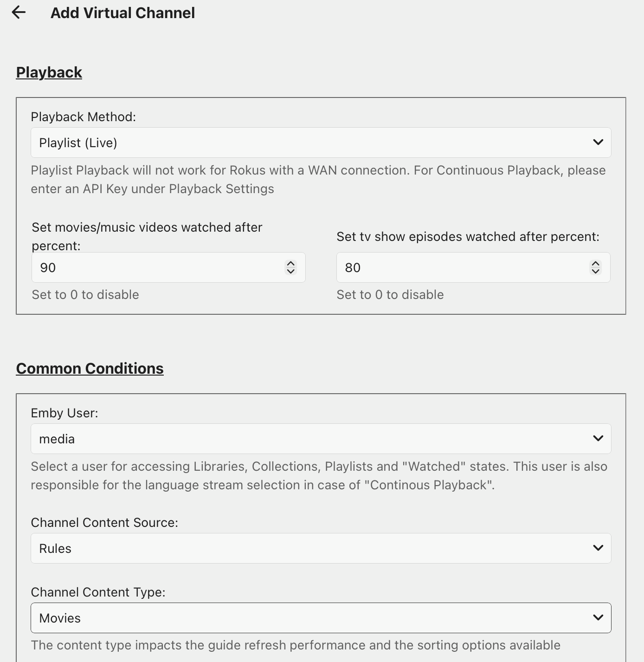
Task: Expand the Emby User dropdown
Action: (321, 439)
